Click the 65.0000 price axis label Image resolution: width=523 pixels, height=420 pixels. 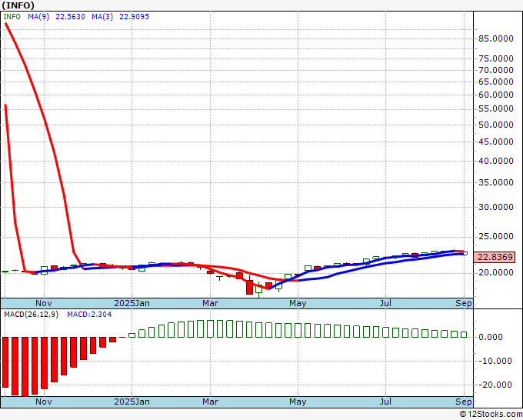(495, 82)
